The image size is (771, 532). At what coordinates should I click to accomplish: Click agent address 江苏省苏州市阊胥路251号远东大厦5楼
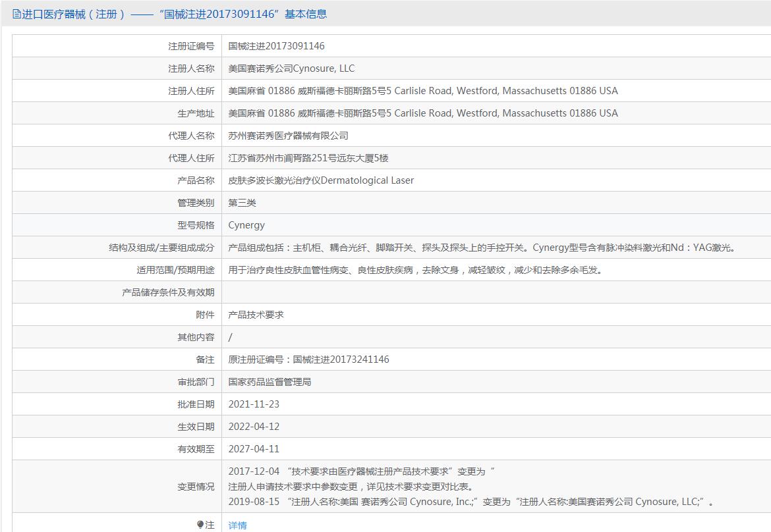(308, 158)
